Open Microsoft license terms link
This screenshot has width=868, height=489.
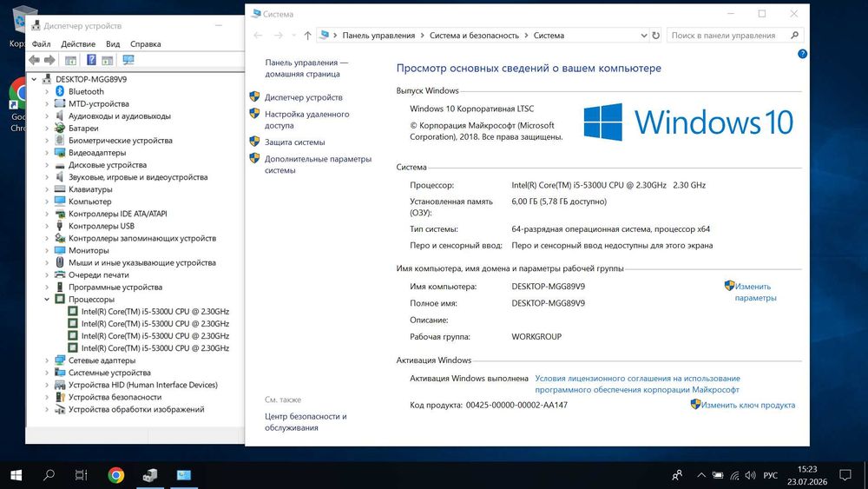pos(637,384)
